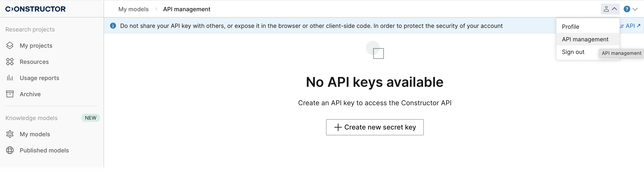The width and height of the screenshot is (644, 172).
Task: Choose API management in the user menu
Action: point(585,39)
